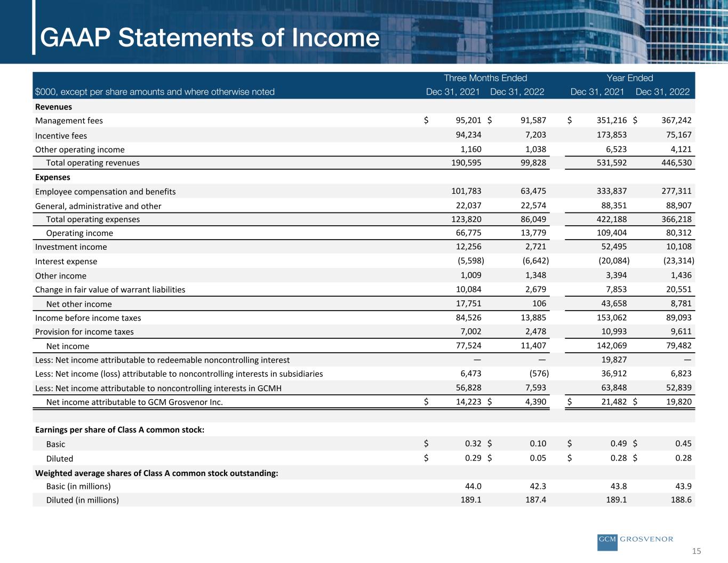The image size is (728, 563).
Task: Click the Earnings per share section heading
Action: pyautogui.click(x=119, y=430)
